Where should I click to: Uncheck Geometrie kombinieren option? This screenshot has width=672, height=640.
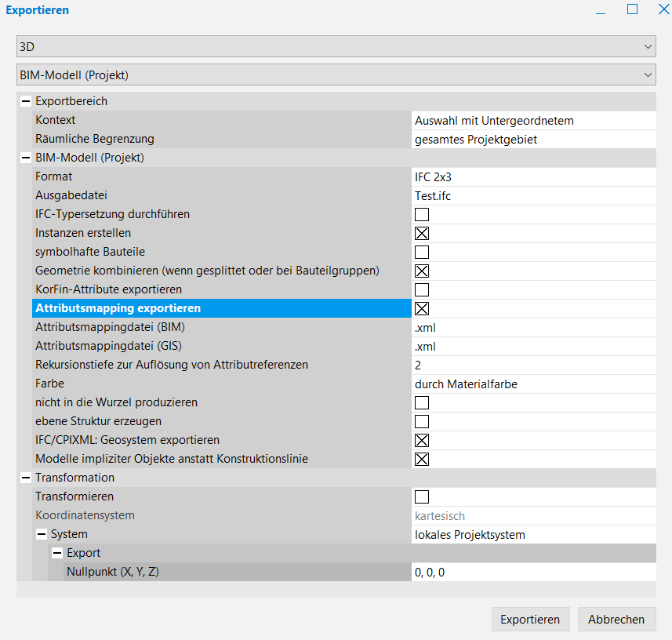tap(422, 271)
